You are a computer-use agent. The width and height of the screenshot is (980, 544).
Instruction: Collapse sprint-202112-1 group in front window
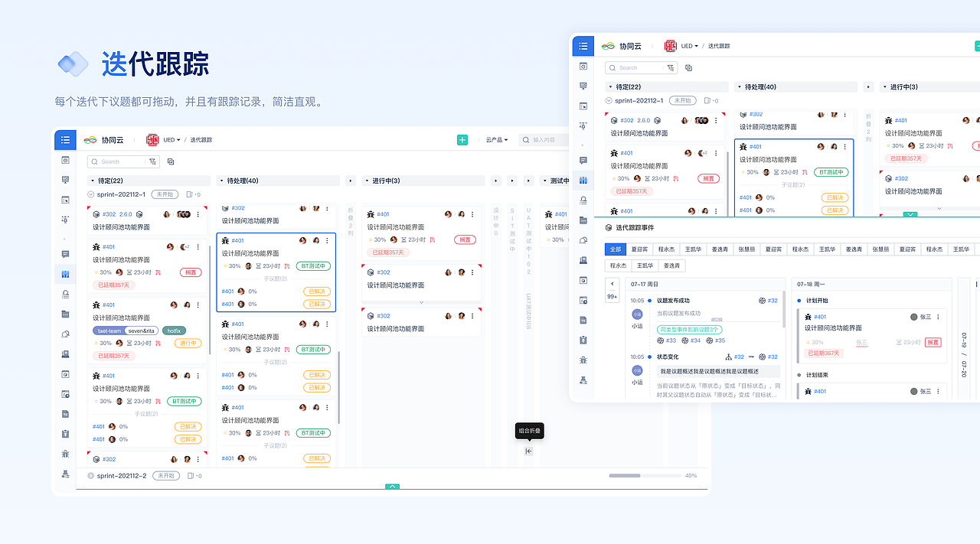[x=609, y=100]
